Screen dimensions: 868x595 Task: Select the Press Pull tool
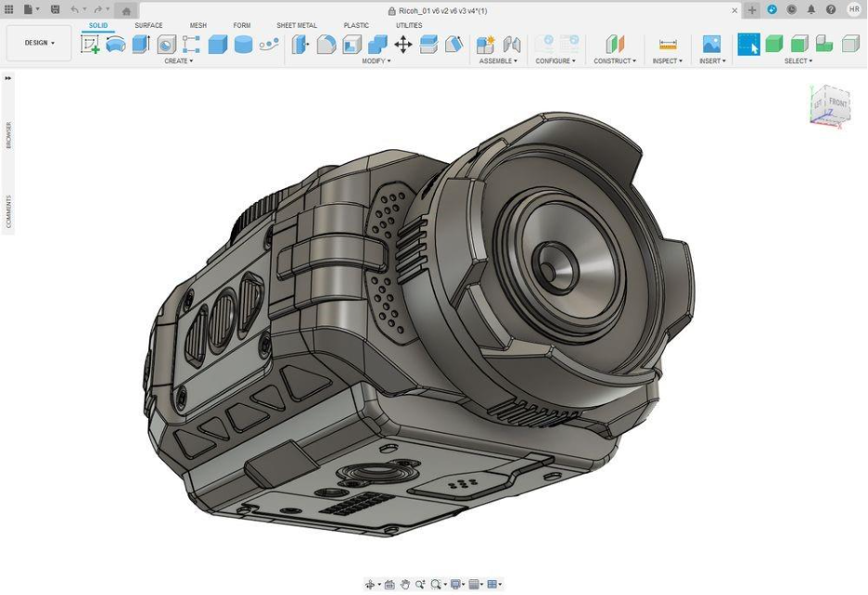300,44
